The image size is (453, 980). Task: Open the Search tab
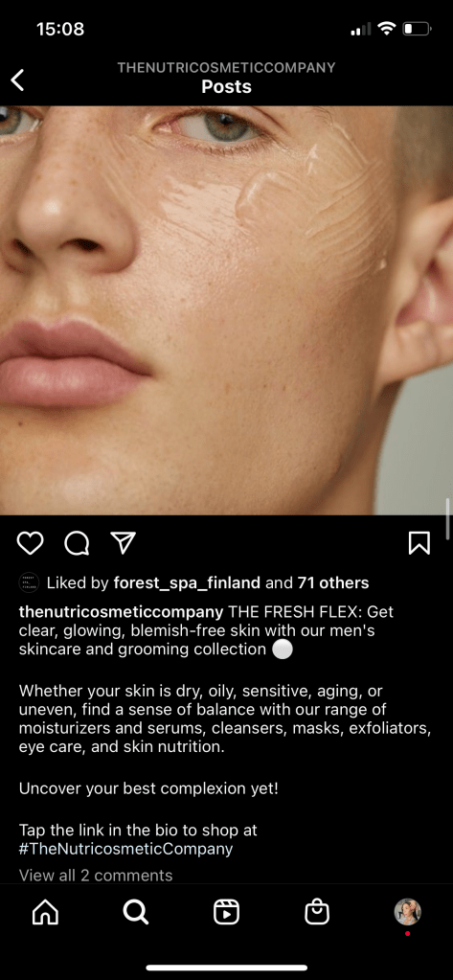click(136, 913)
